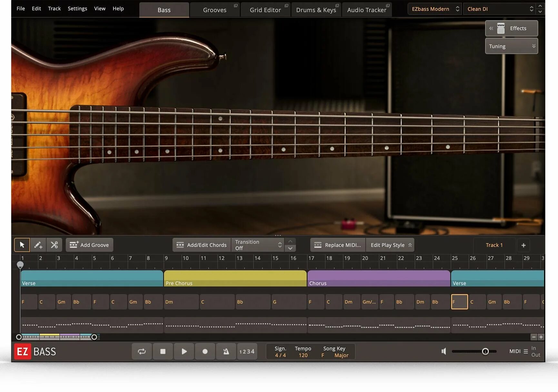Open the MIDI settings menu icon
558x392 pixels.
526,351
